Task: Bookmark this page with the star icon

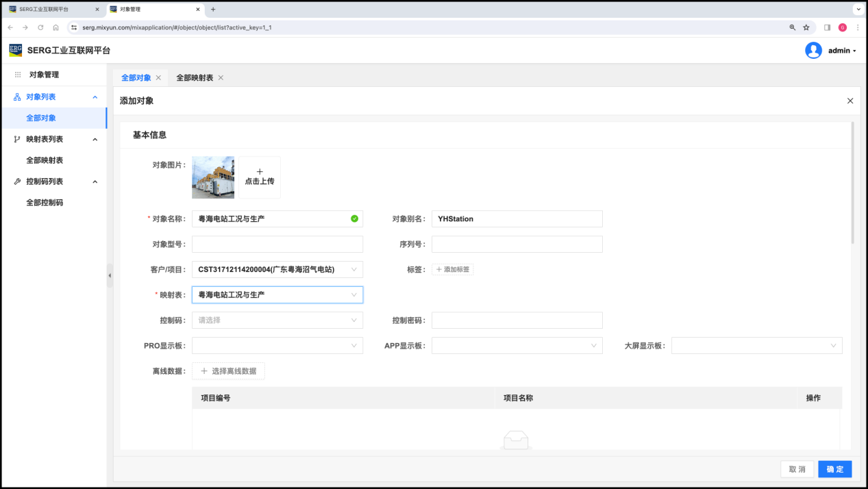Action: tap(806, 27)
